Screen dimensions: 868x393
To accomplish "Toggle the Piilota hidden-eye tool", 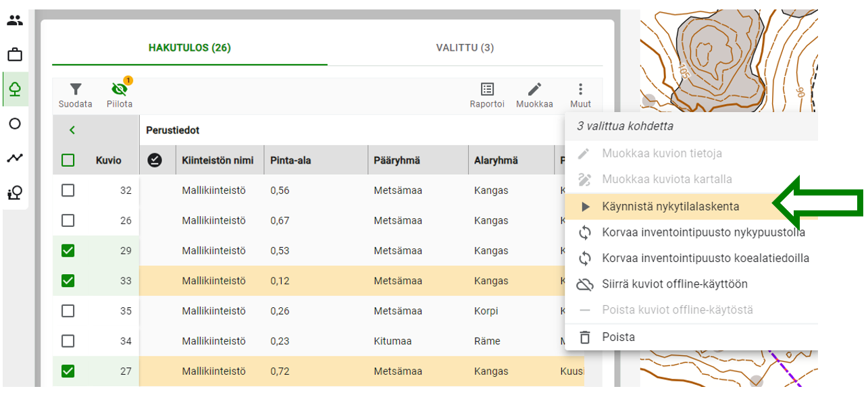I will [120, 96].
